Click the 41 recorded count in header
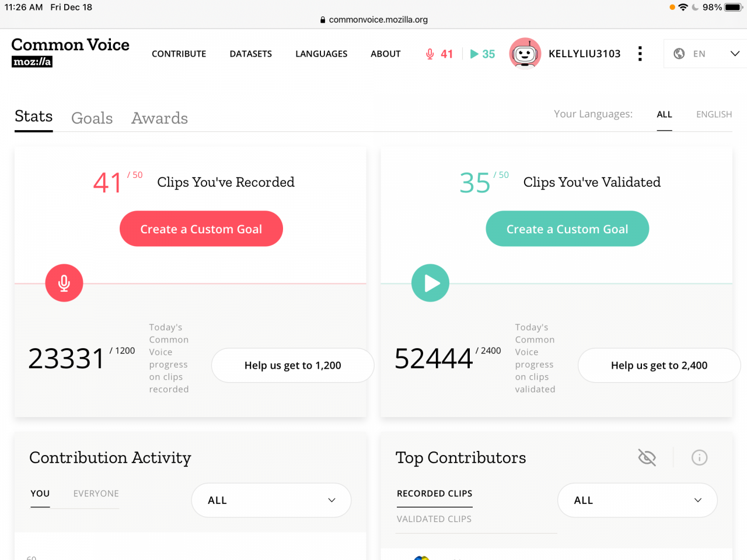The image size is (747, 560). tap(446, 54)
